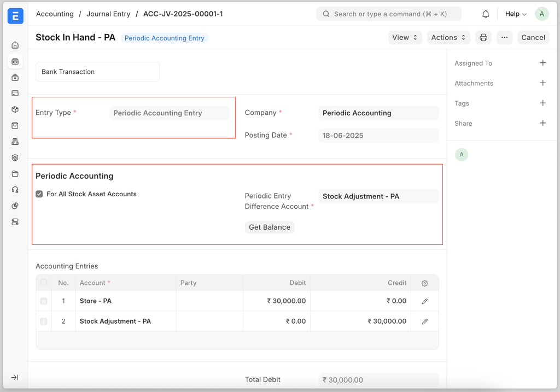Image resolution: width=560 pixels, height=392 pixels.
Task: Toggle the select-all checkbox in Accounting Entries
Action: (x=43, y=283)
